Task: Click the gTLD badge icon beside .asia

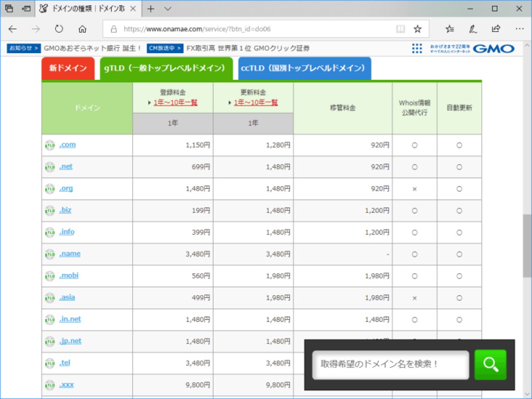Action: point(50,298)
